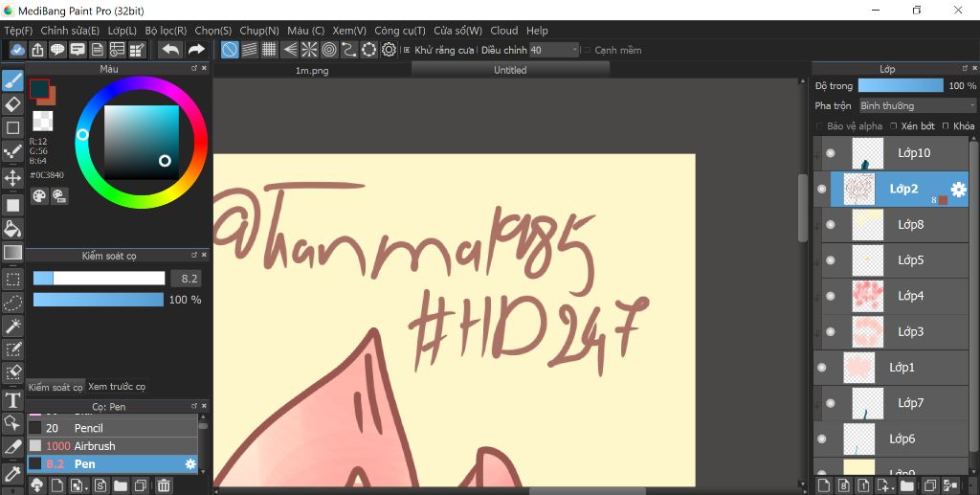The height and width of the screenshot is (495, 980).
Task: Enable concentric circle snap
Action: click(x=329, y=50)
